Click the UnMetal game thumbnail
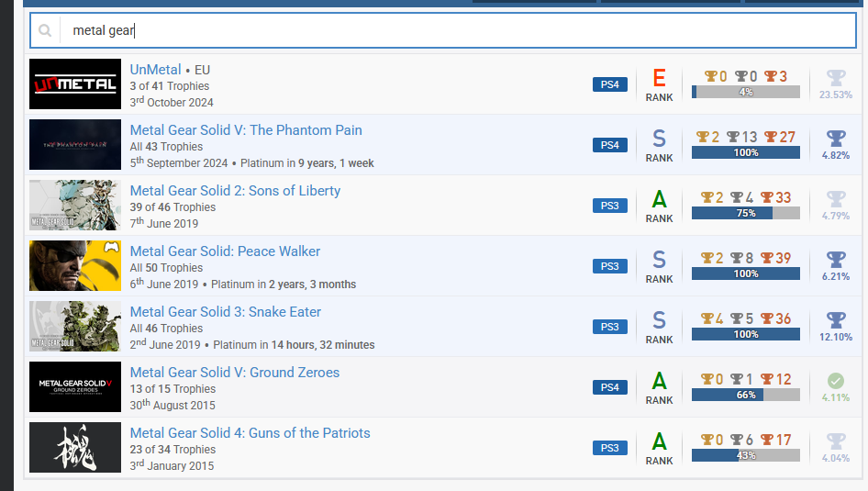This screenshot has width=868, height=491. (x=75, y=84)
